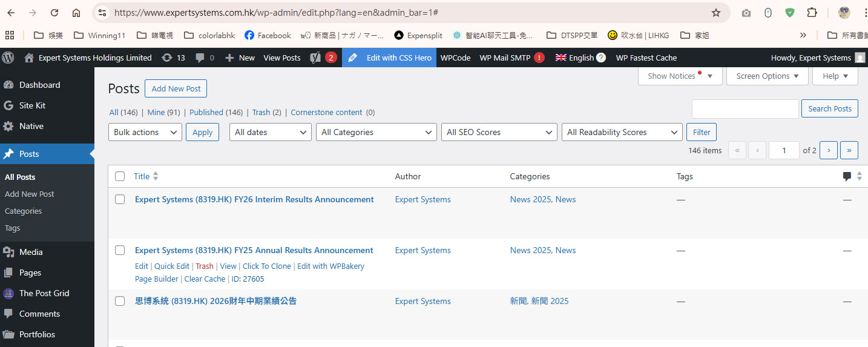This screenshot has height=347, width=868.
Task: Click the WordPress logo in admin bar
Action: [8, 58]
